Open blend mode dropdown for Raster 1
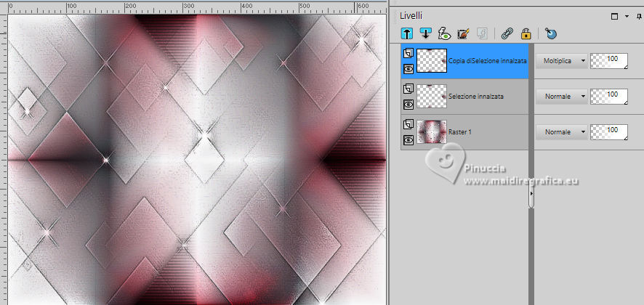 tap(561, 132)
